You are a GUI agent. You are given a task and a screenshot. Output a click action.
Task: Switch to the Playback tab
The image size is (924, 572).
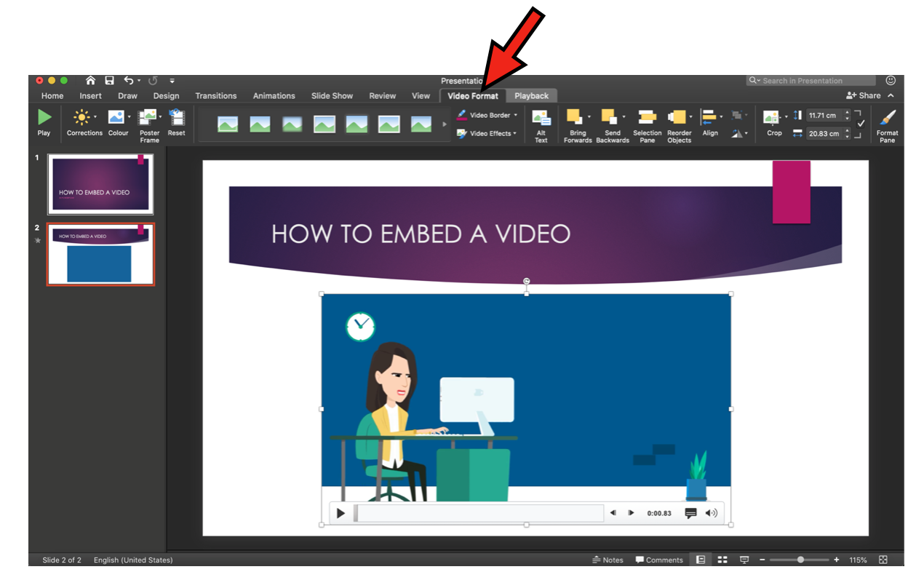pos(531,95)
